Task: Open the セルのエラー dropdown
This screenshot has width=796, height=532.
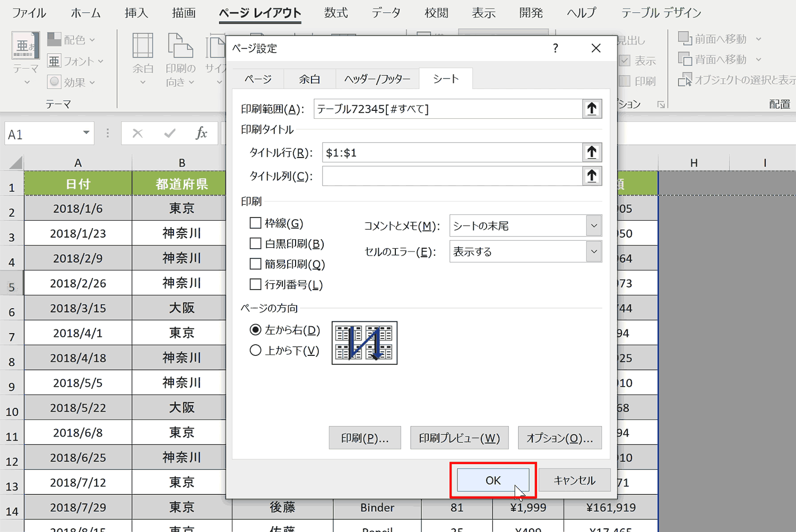Action: [594, 251]
